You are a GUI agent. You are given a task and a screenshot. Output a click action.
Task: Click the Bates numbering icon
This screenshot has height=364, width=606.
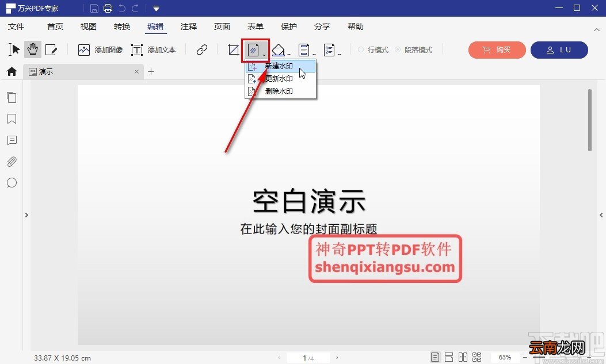coord(329,50)
